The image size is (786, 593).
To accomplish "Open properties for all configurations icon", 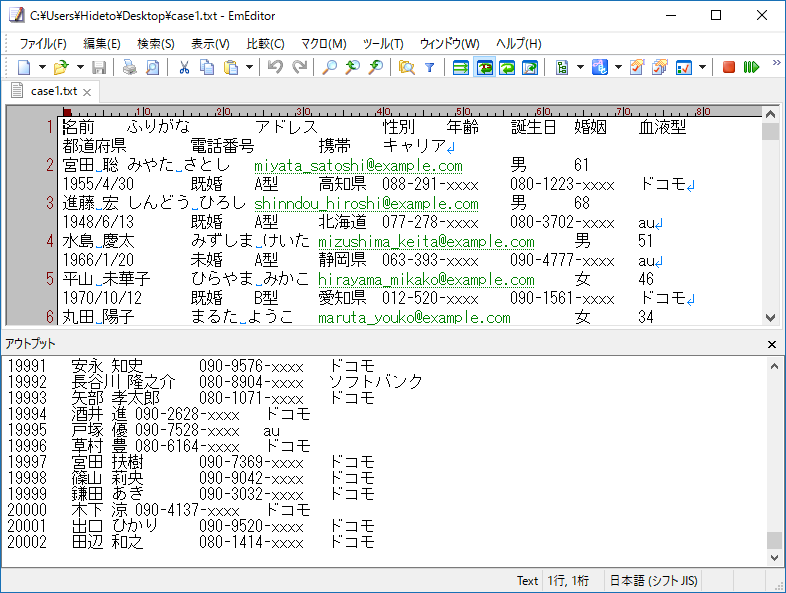I will pyautogui.click(x=660, y=67).
